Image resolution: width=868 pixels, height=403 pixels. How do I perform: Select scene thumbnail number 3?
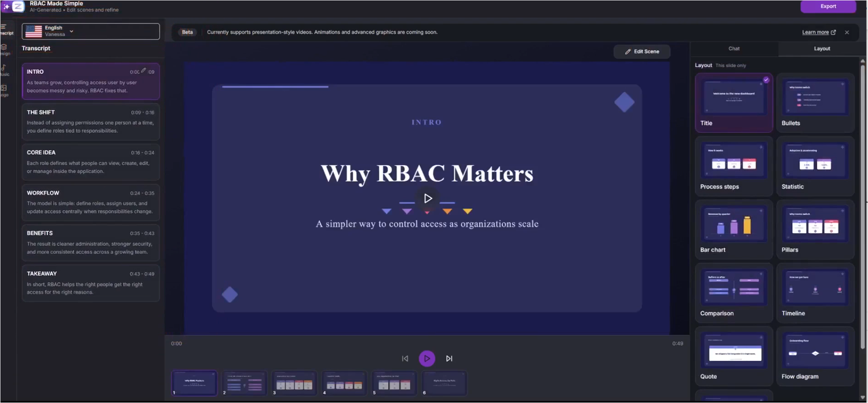(294, 383)
